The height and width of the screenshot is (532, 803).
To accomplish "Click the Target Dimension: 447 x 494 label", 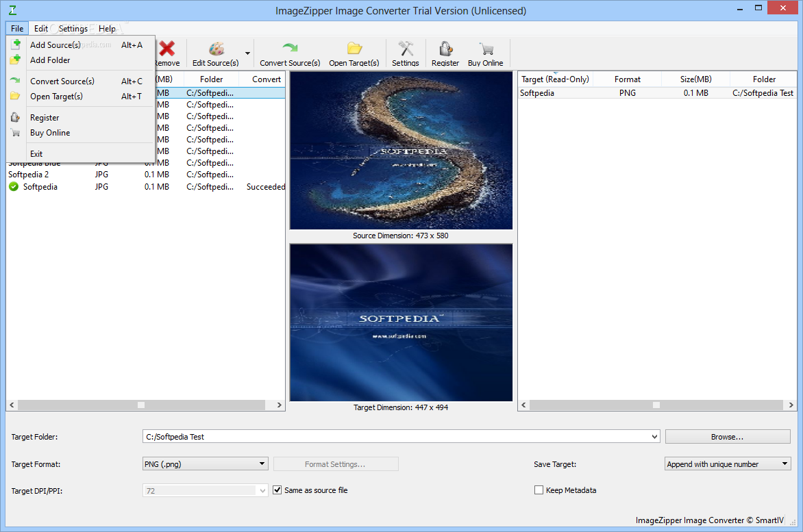I will point(401,407).
